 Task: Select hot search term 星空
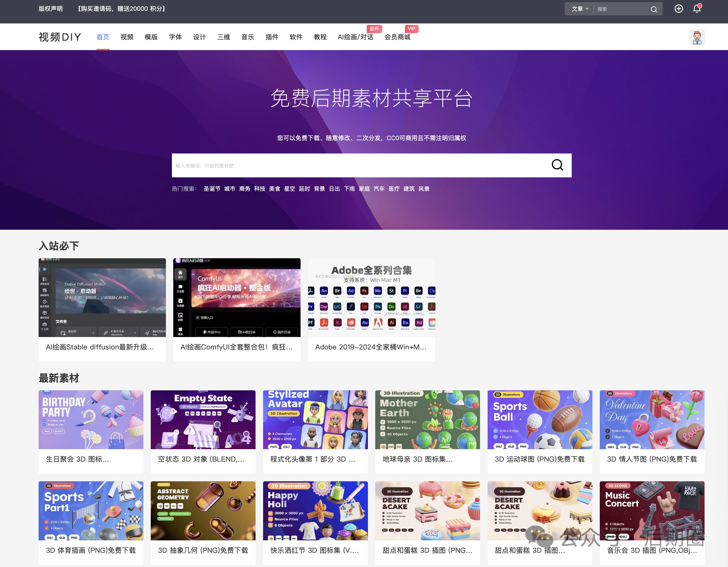coord(290,189)
